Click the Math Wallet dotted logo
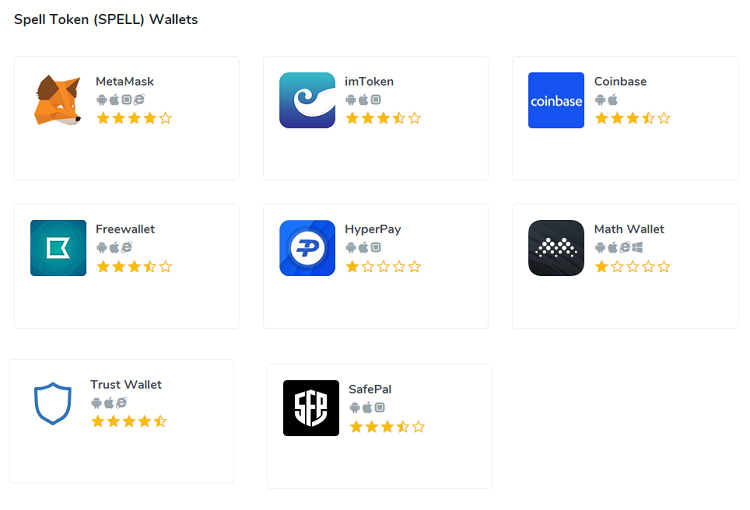 (x=556, y=248)
